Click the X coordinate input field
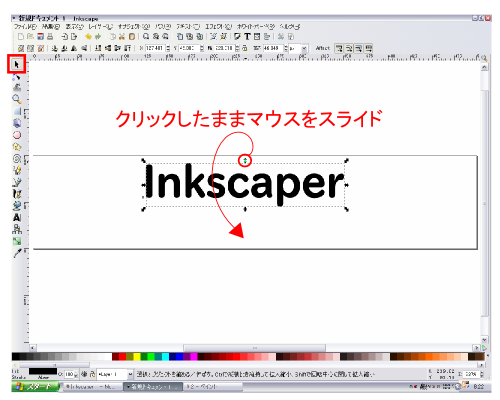 [155, 48]
